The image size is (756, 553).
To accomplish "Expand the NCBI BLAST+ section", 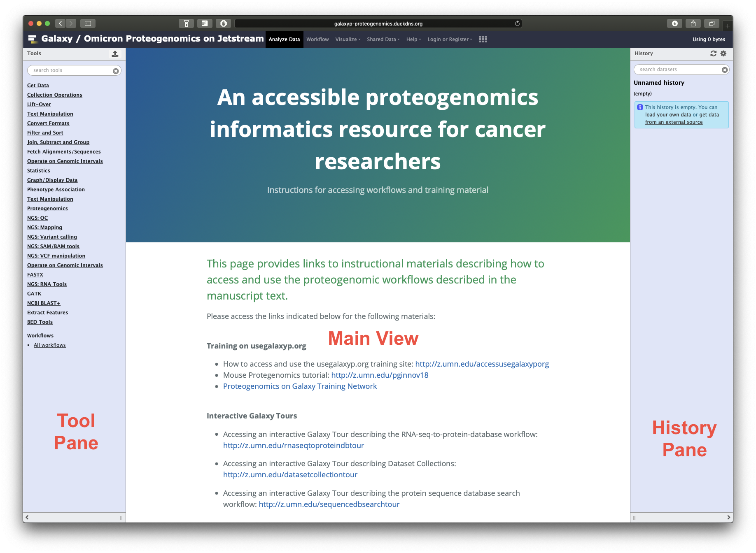I will point(44,303).
